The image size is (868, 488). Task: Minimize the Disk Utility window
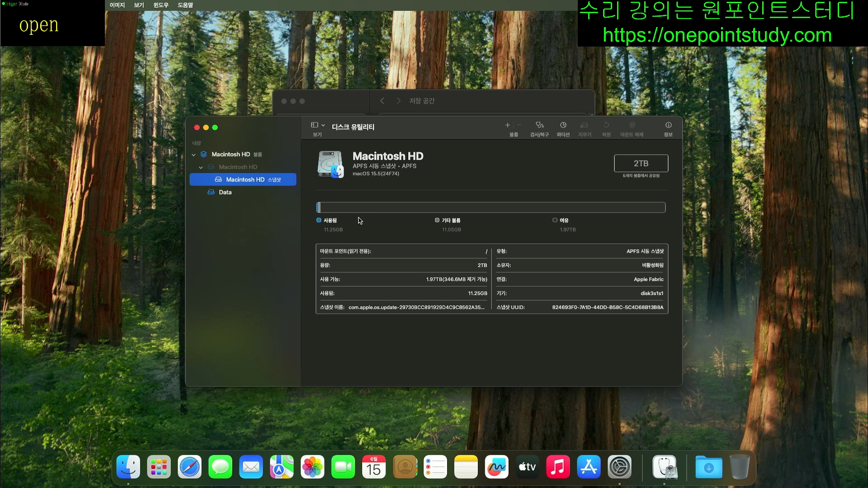(x=206, y=127)
